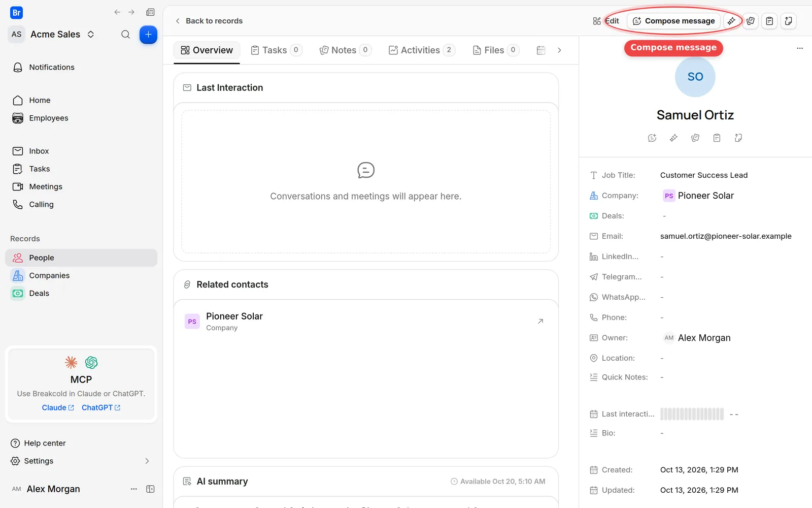Viewport: 812px width, 508px height.
Task: Click the blue plus create button
Action: point(148,35)
